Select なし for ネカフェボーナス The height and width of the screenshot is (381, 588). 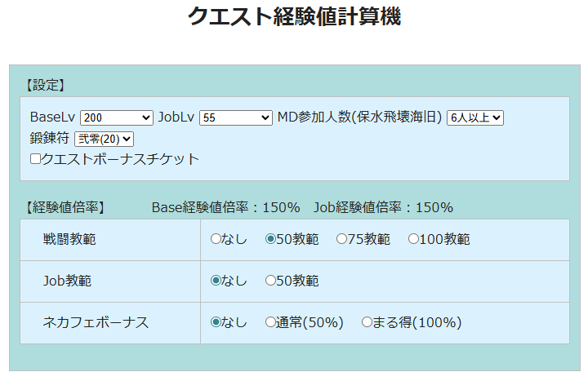coord(216,322)
